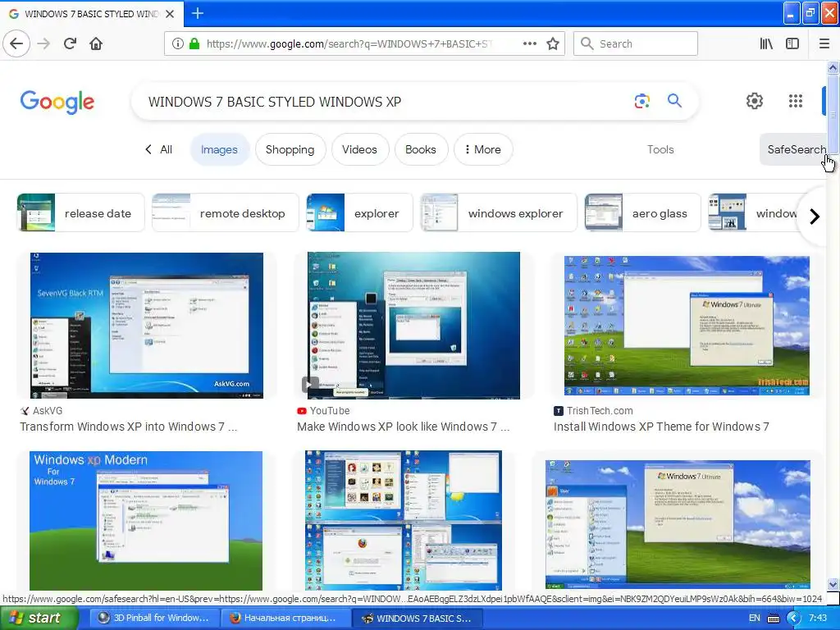
Task: Click the green padlock security icon
Action: point(194,43)
